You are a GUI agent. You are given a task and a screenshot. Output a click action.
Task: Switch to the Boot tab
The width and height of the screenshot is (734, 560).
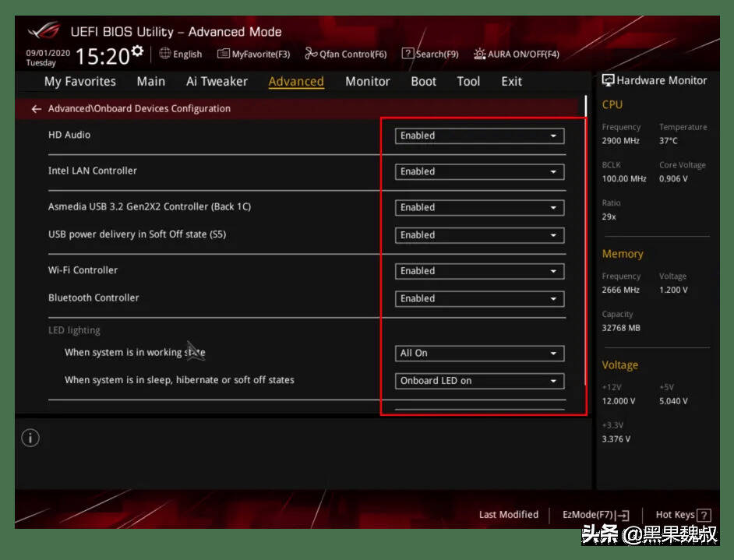pos(424,82)
